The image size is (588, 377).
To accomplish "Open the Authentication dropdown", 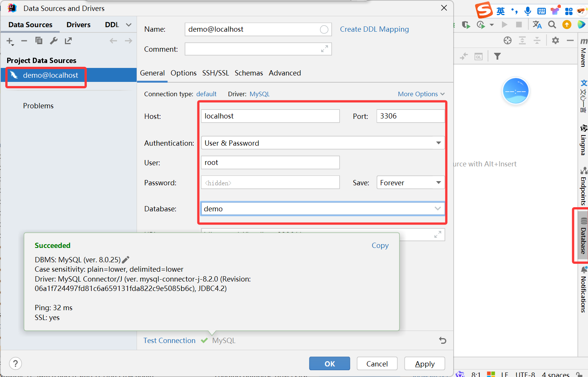I will pyautogui.click(x=438, y=143).
